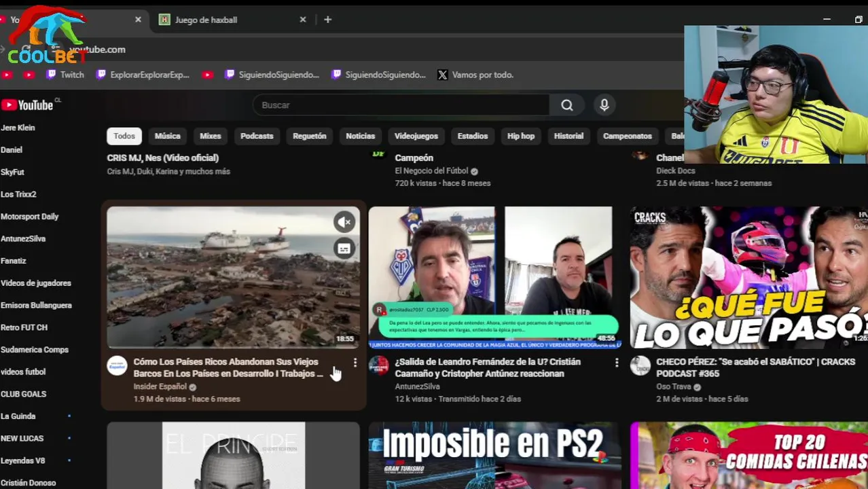Select the Videojuegos filter chip
The height and width of the screenshot is (489, 868).
[416, 136]
